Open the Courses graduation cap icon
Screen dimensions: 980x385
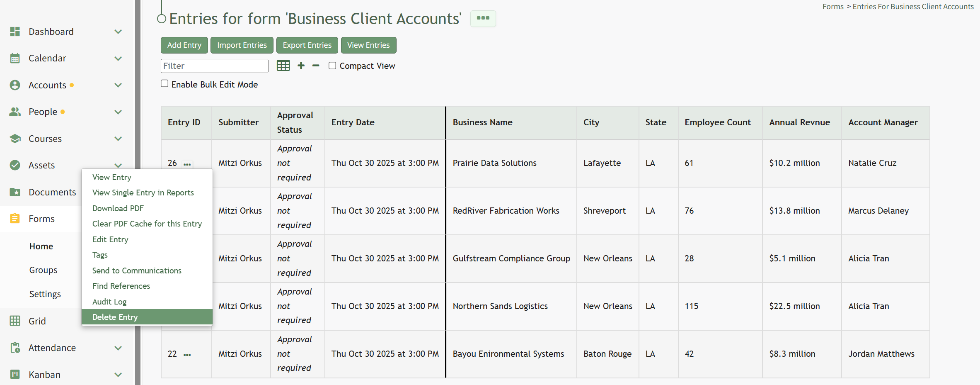15,139
